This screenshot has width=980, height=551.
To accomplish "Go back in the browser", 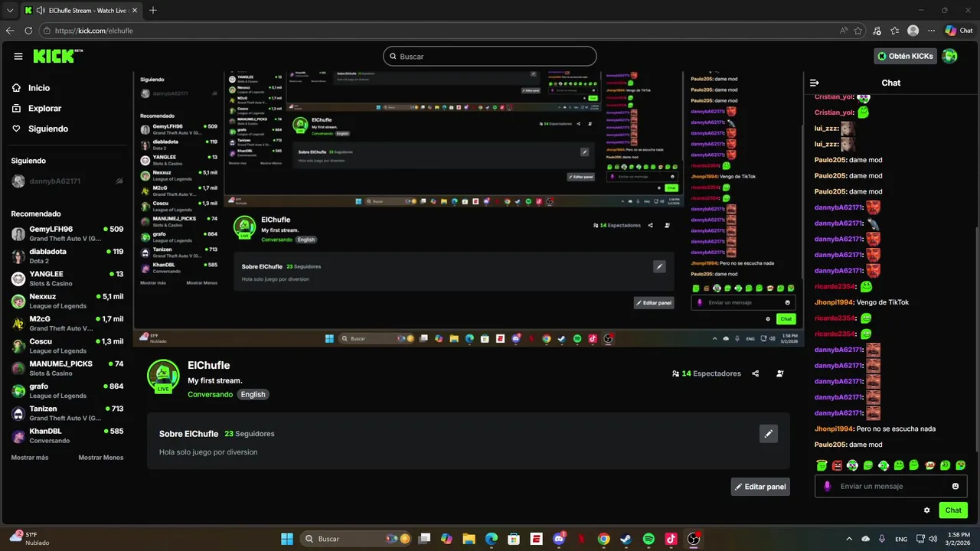I will coord(10,31).
